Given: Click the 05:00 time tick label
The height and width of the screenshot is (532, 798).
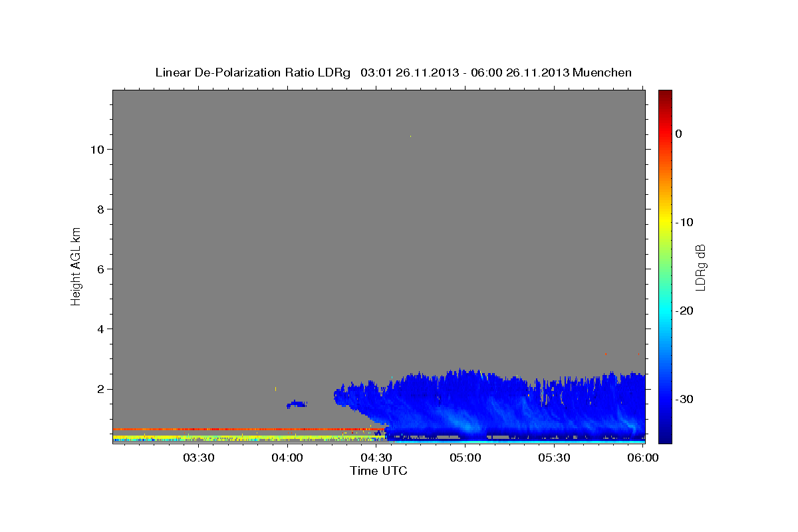Looking at the screenshot, I should pos(465,458).
